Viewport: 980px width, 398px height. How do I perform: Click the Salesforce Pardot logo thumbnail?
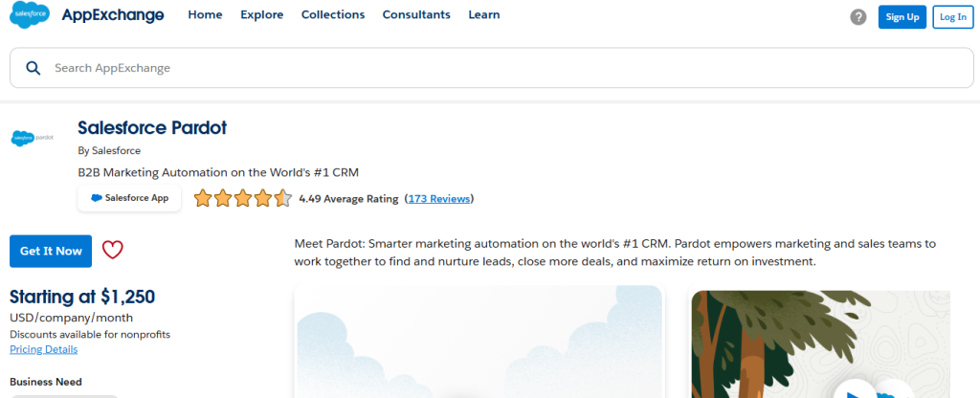point(33,138)
